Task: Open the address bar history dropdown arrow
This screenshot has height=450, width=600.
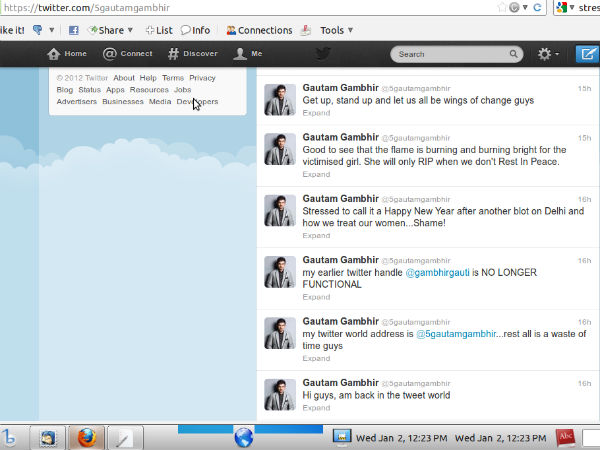Action: tap(525, 7)
